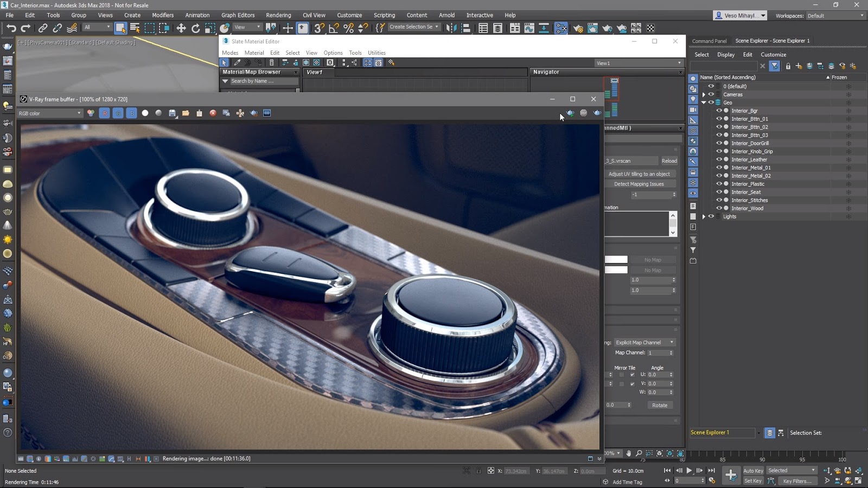Open the RGB color channel dropdown
This screenshot has width=868, height=488.
49,113
